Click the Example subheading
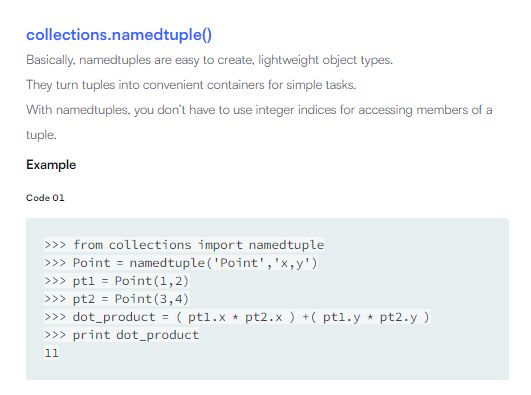 pyautogui.click(x=51, y=165)
